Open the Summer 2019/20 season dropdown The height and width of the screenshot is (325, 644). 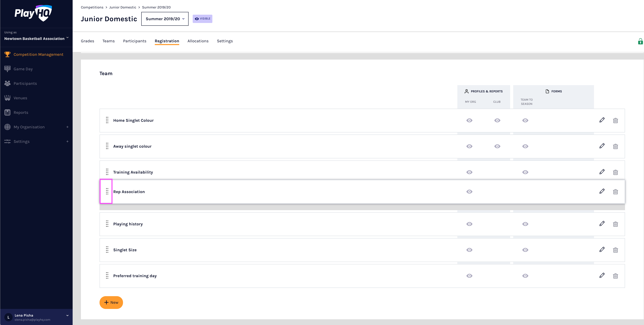coord(165,19)
